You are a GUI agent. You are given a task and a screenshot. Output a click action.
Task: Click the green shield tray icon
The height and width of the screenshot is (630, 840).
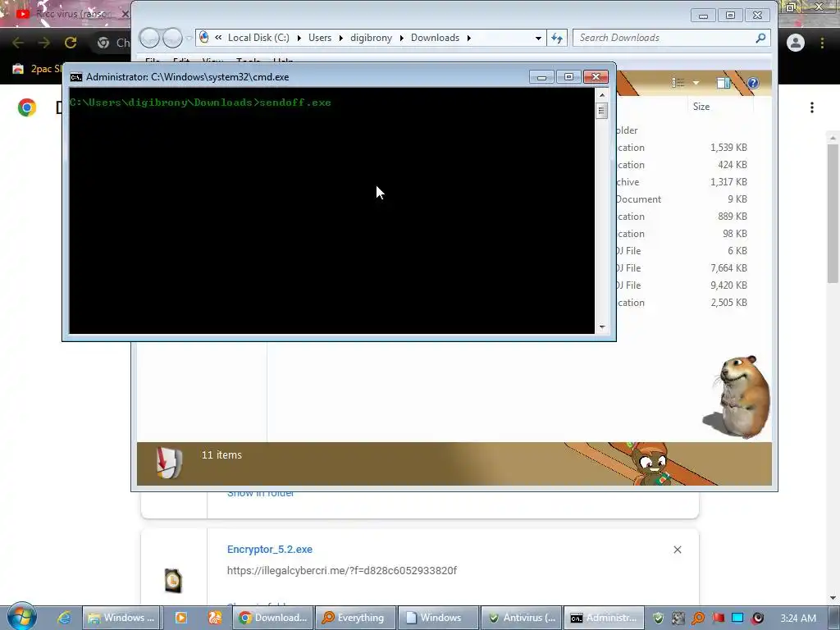click(x=659, y=619)
